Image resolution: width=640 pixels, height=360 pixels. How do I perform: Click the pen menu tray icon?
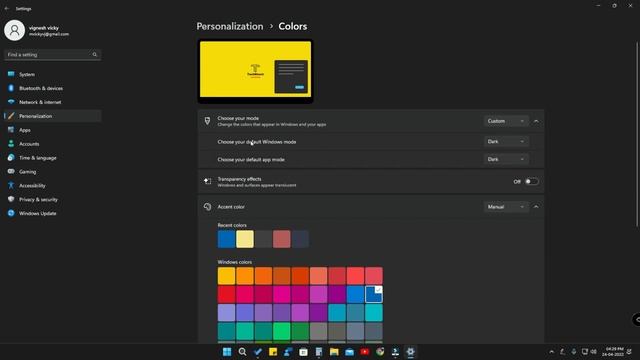pyautogui.click(x=562, y=352)
